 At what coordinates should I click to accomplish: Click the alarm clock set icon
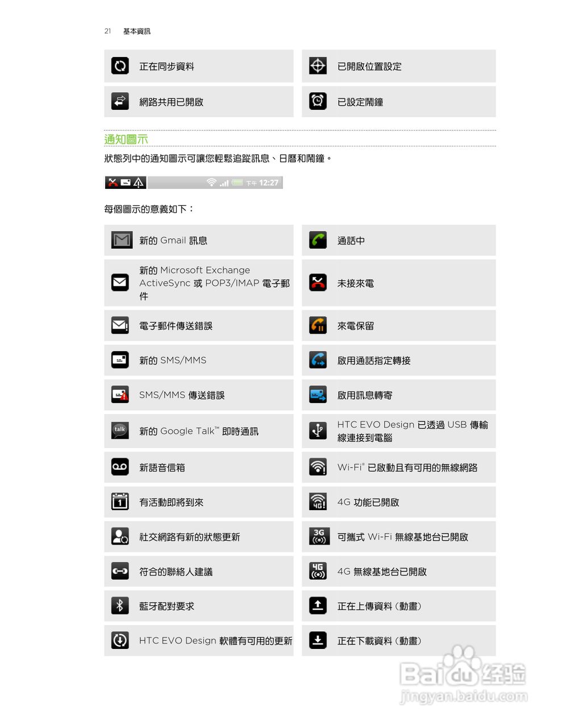coord(318,101)
